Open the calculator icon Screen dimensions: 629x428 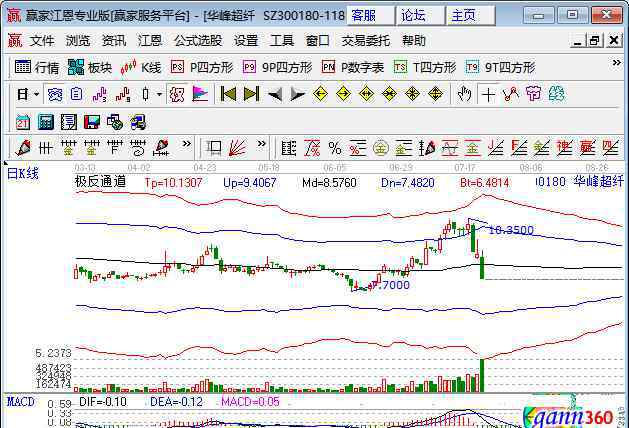click(46, 122)
